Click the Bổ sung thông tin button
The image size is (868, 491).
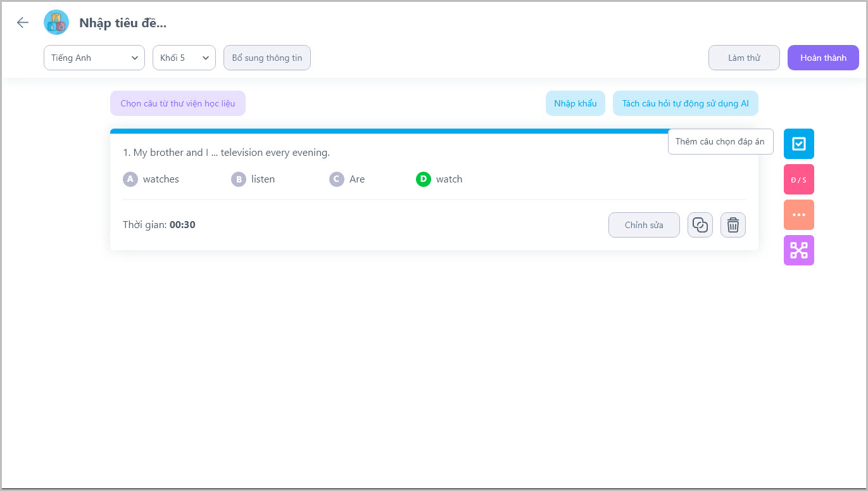click(x=267, y=58)
